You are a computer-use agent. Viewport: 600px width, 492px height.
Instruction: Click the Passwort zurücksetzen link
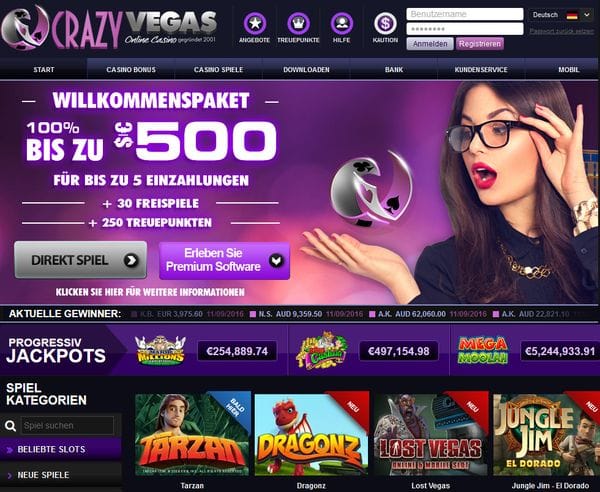(x=561, y=31)
